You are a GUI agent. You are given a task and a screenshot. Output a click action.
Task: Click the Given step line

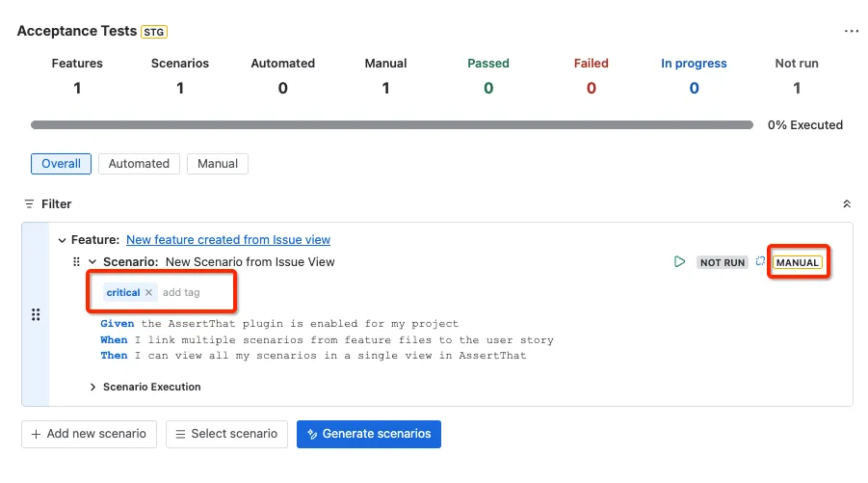[279, 324]
